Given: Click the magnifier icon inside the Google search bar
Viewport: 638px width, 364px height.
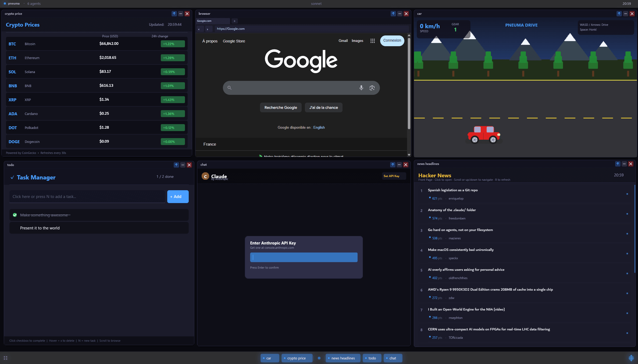Looking at the screenshot, I should click(229, 88).
